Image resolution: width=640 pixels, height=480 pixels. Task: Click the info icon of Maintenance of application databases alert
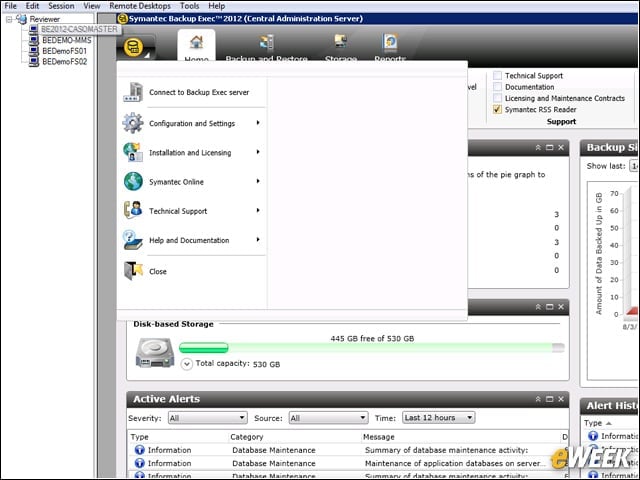click(140, 463)
